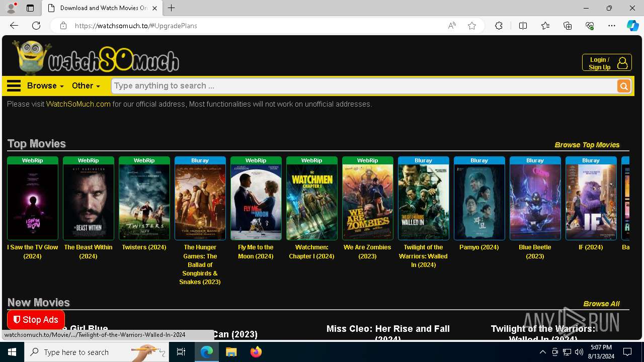Click the red Stop Ads button
The image size is (644, 362).
click(x=36, y=320)
